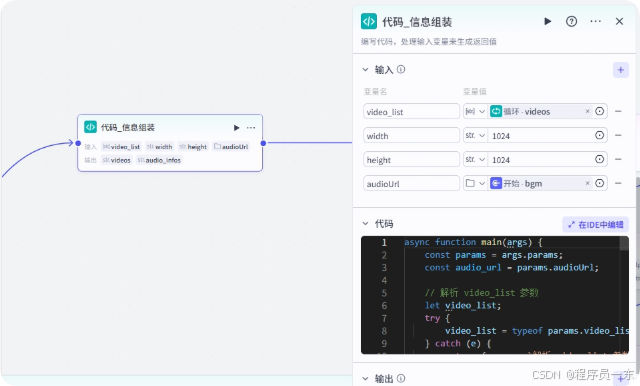Click code icon in side panel header
Screen dimensions: 640x386
click(x=369, y=21)
